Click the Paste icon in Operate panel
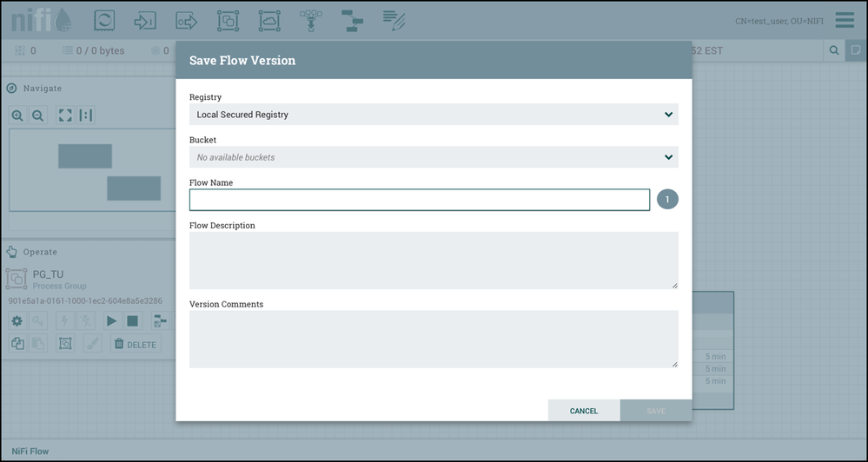868x462 pixels. coord(37,344)
